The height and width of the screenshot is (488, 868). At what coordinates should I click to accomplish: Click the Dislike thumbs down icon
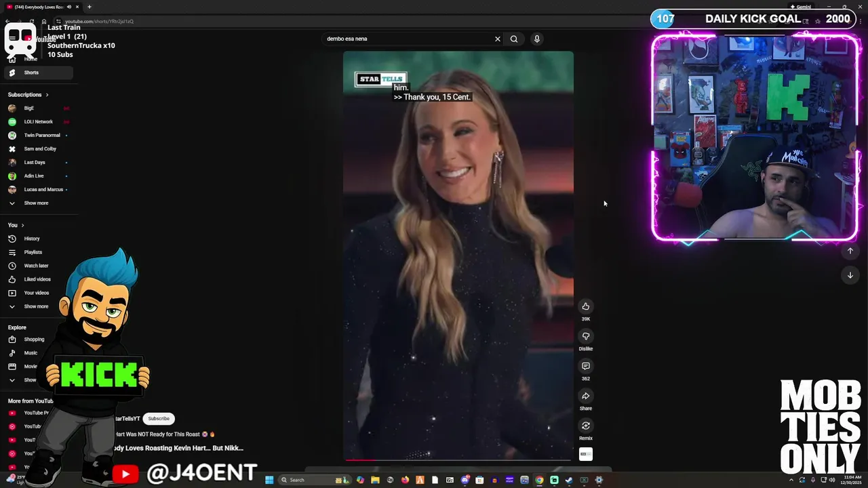[x=586, y=336]
